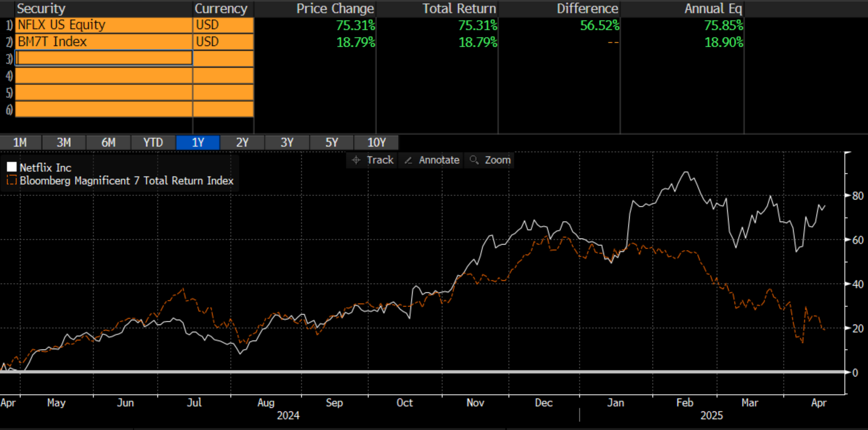Select the BM7T Index security field
The height and width of the screenshot is (430, 868).
coord(104,42)
